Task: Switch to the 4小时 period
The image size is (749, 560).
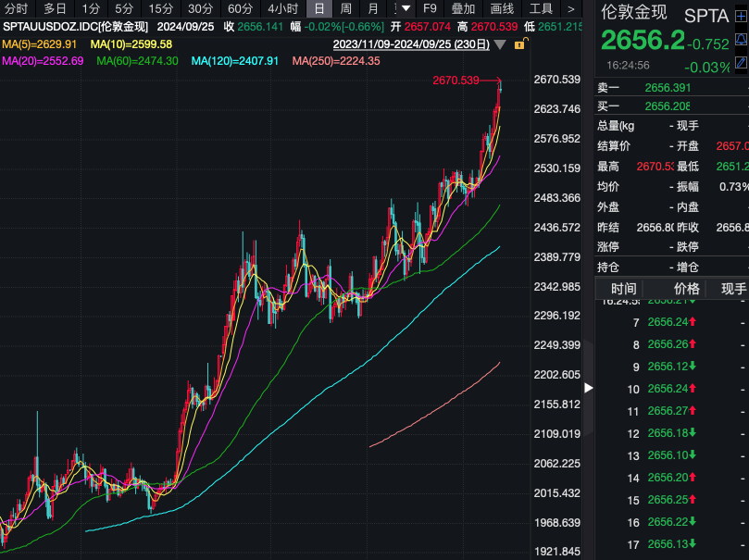Action: [x=282, y=8]
